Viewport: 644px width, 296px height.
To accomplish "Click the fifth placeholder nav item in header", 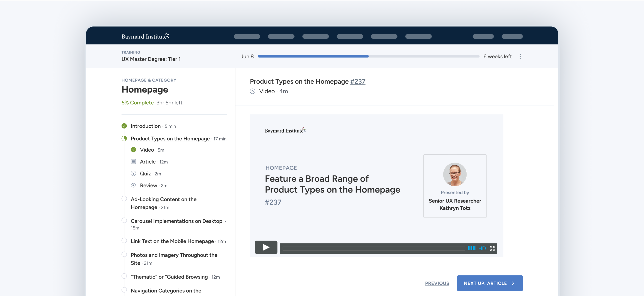I will [x=384, y=37].
